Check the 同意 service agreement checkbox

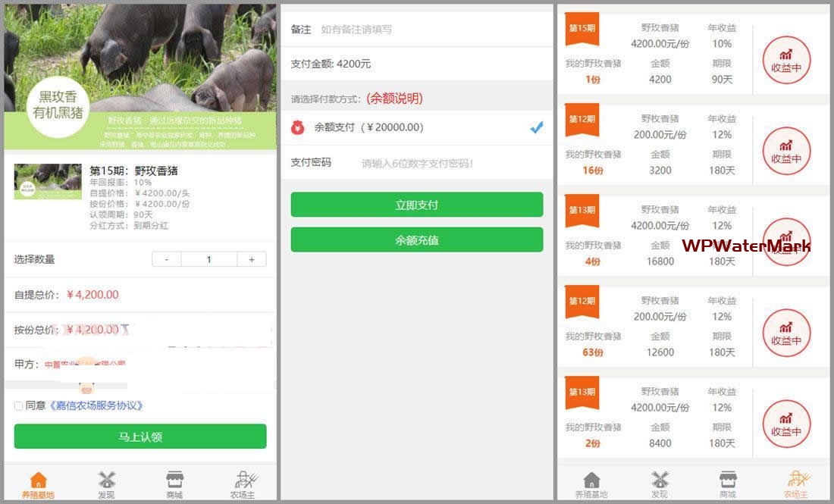(18, 406)
